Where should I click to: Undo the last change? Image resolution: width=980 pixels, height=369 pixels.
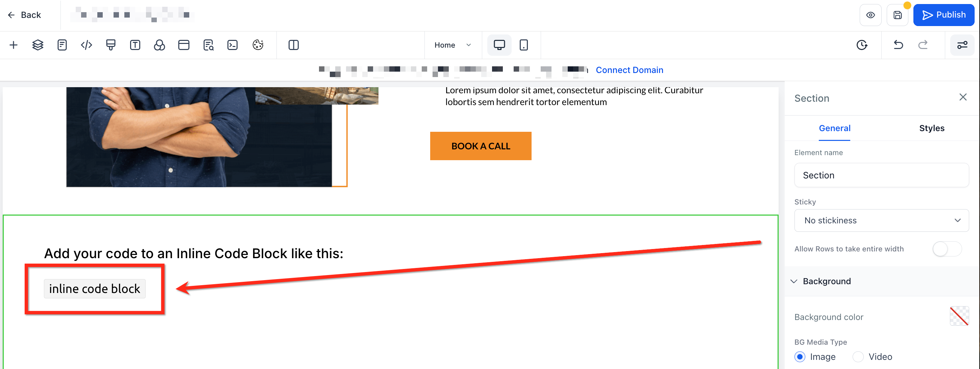coord(898,45)
